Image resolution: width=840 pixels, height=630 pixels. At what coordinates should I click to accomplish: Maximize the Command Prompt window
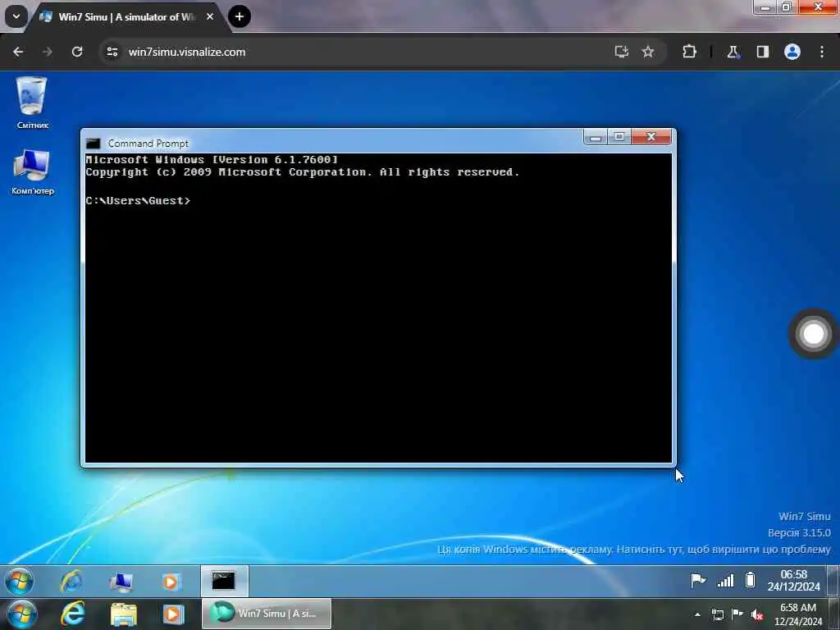(x=619, y=137)
